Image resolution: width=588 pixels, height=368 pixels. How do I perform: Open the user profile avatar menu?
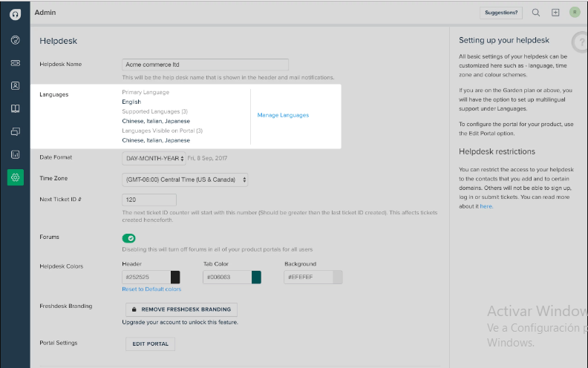(x=575, y=13)
